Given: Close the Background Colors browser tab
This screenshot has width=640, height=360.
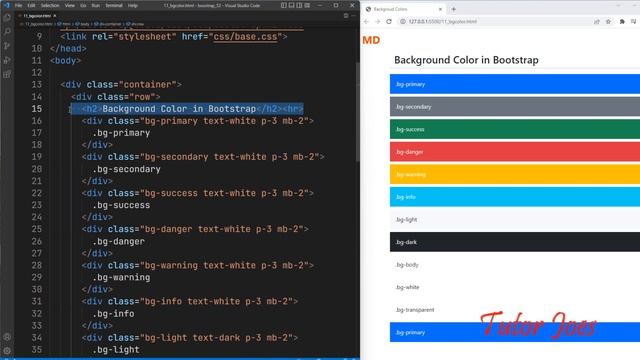Looking at the screenshot, I should tap(440, 9).
